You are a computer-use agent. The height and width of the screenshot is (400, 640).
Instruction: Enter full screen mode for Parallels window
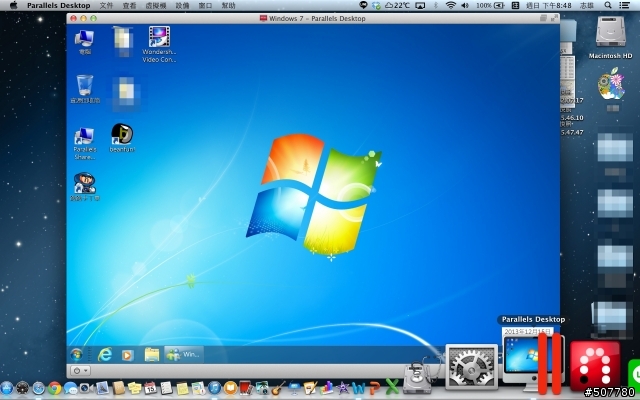point(554,18)
